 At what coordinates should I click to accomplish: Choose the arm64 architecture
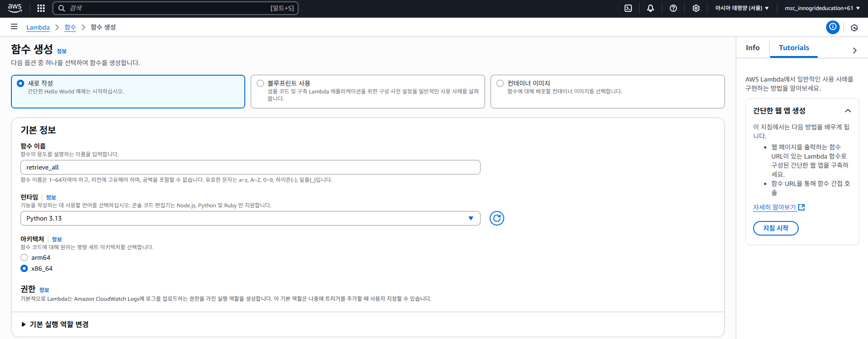click(x=24, y=257)
